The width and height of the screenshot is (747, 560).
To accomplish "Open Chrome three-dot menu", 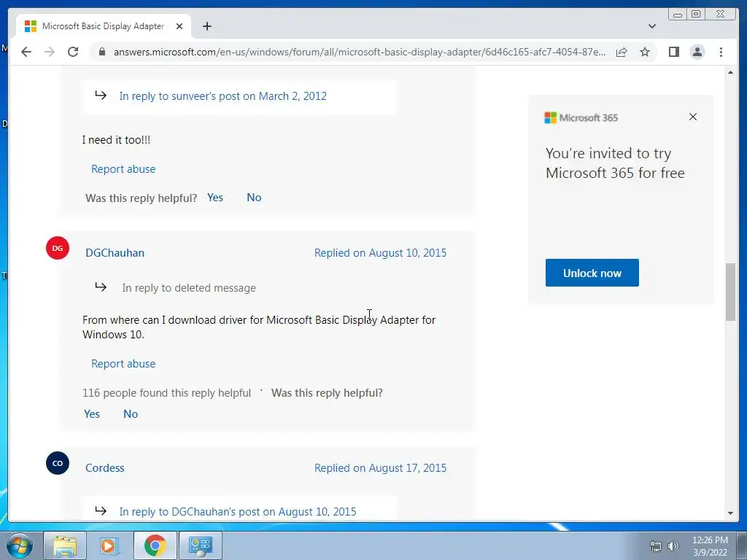I will [721, 52].
